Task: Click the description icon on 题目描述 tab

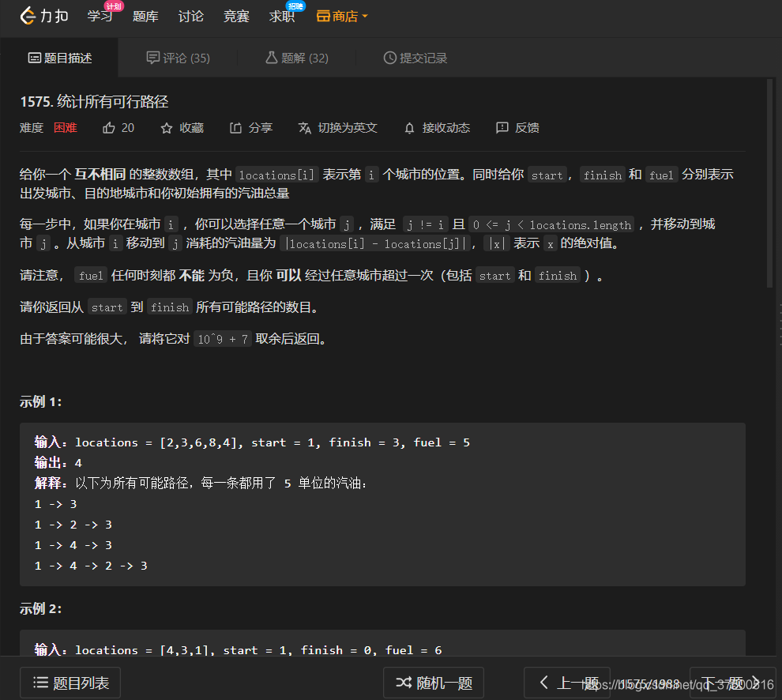Action: tap(35, 58)
